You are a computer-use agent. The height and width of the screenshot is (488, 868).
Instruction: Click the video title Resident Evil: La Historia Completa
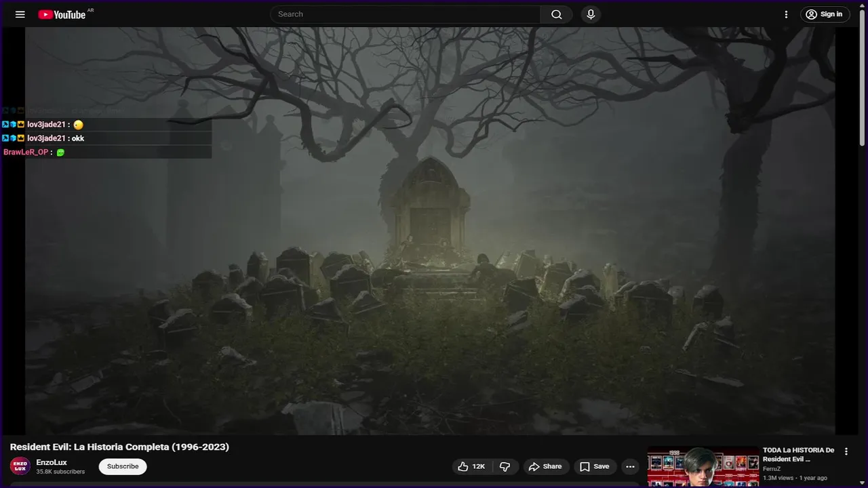click(x=119, y=447)
